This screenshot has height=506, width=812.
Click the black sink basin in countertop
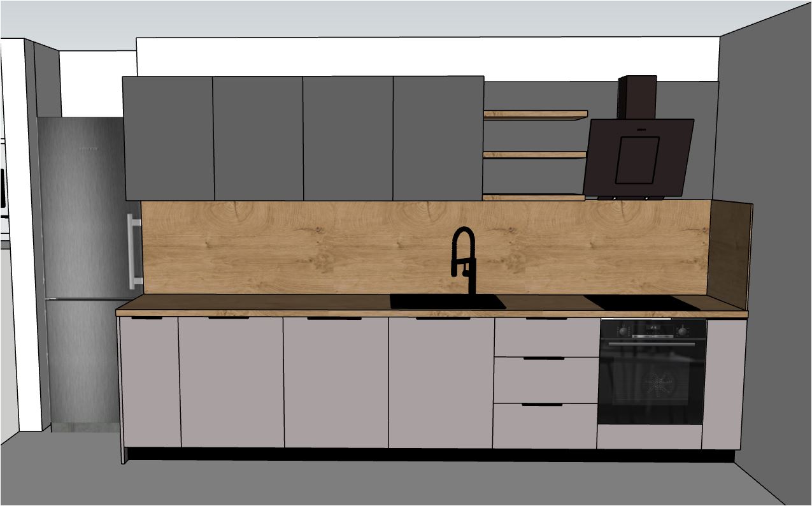coord(447,301)
